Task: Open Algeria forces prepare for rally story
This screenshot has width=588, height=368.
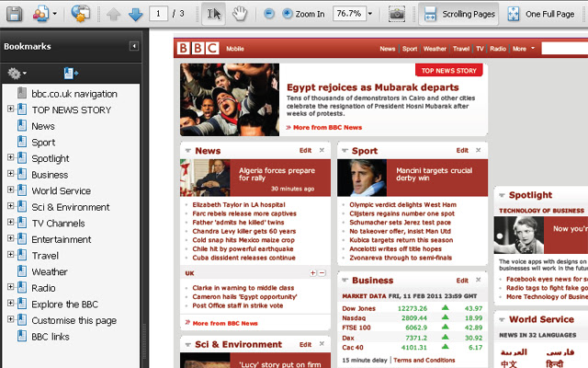Action: coord(277,174)
